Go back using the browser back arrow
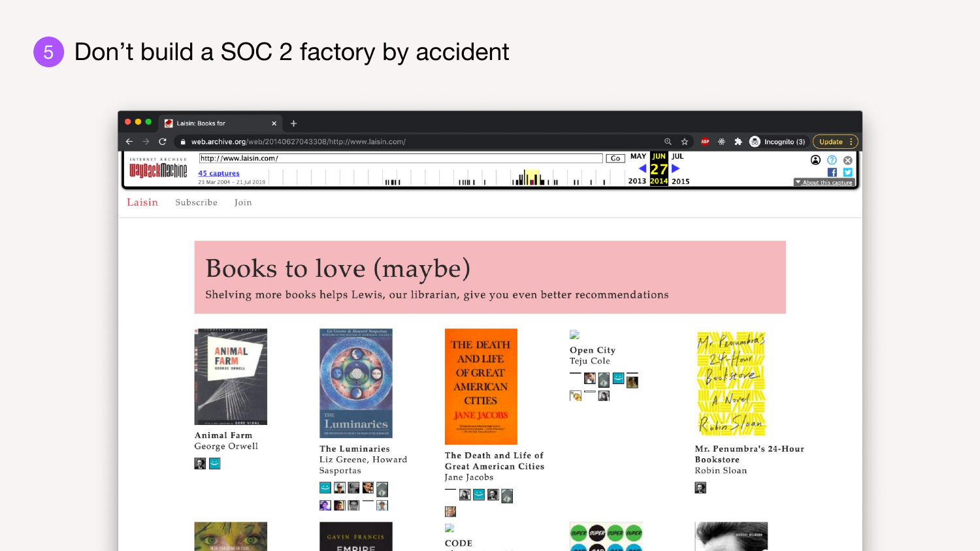 129,142
